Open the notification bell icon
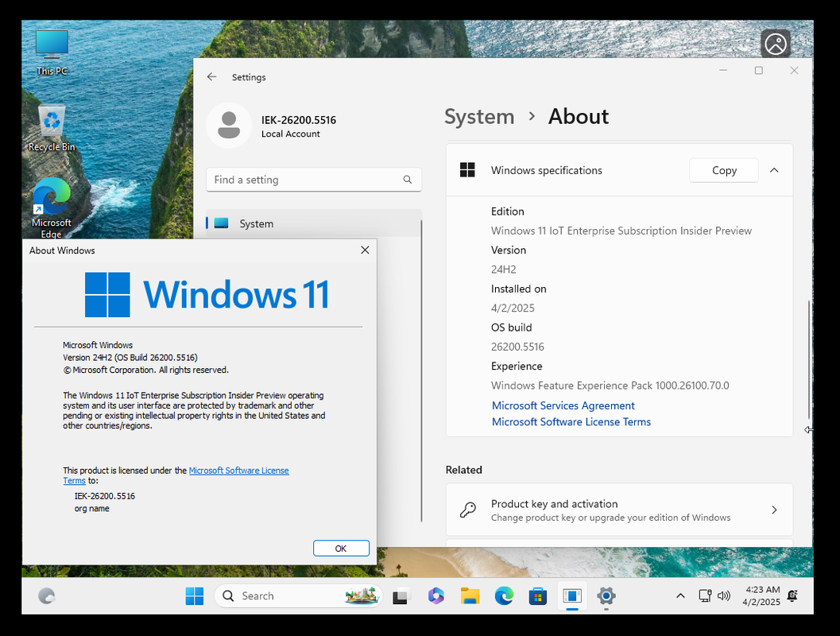Screen dimensions: 840x636 click(792, 595)
